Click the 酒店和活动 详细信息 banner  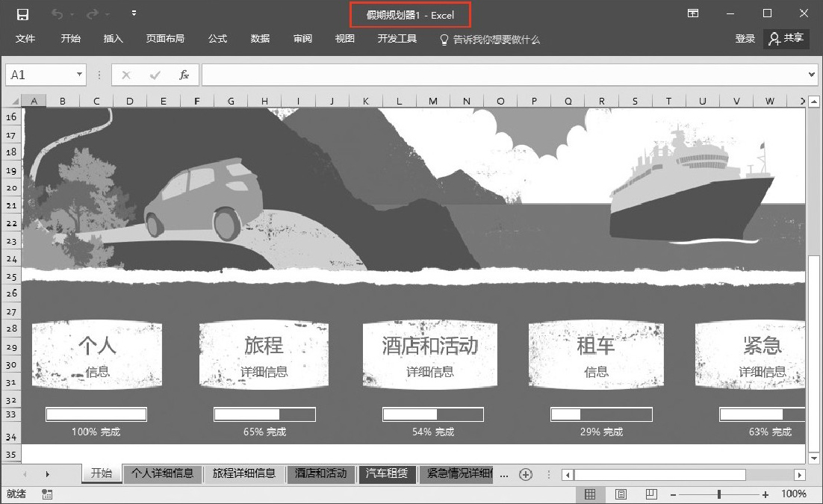coord(429,355)
